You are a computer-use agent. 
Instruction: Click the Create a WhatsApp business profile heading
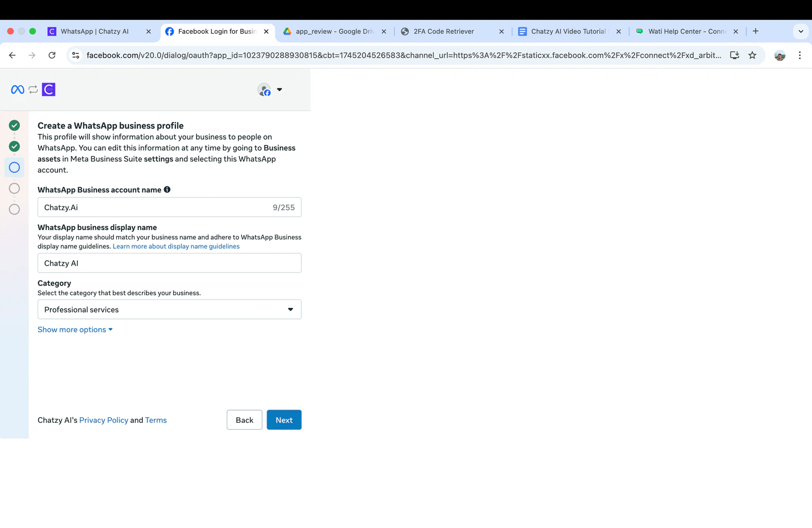point(110,126)
